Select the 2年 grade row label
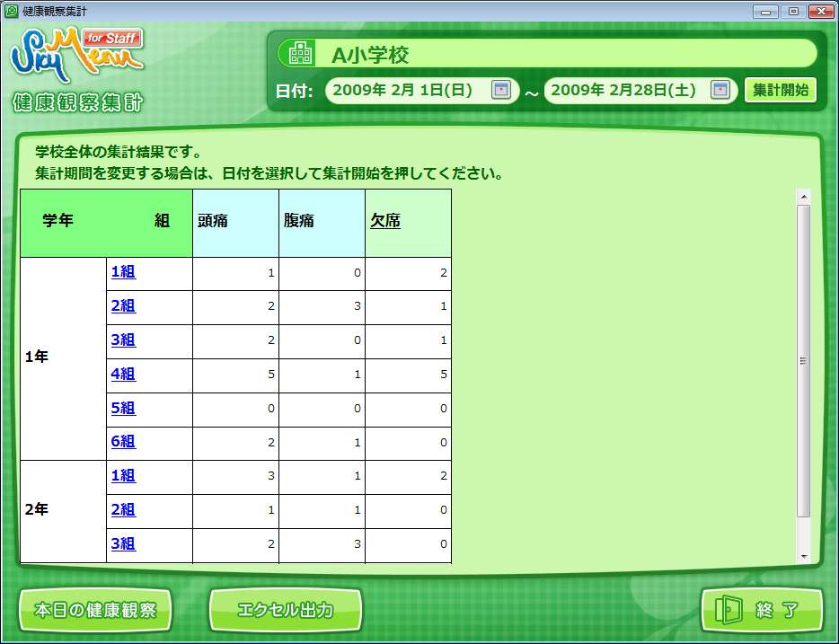 click(x=37, y=509)
